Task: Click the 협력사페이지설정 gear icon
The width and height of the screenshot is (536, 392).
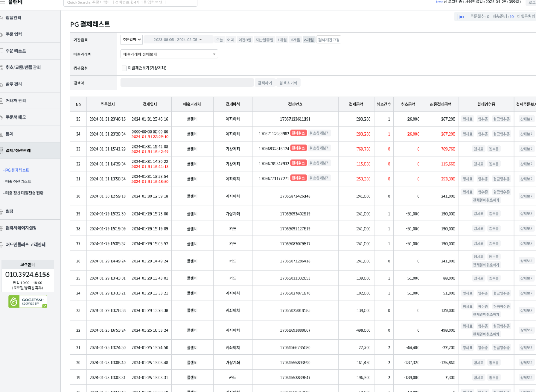Action: 2,228
